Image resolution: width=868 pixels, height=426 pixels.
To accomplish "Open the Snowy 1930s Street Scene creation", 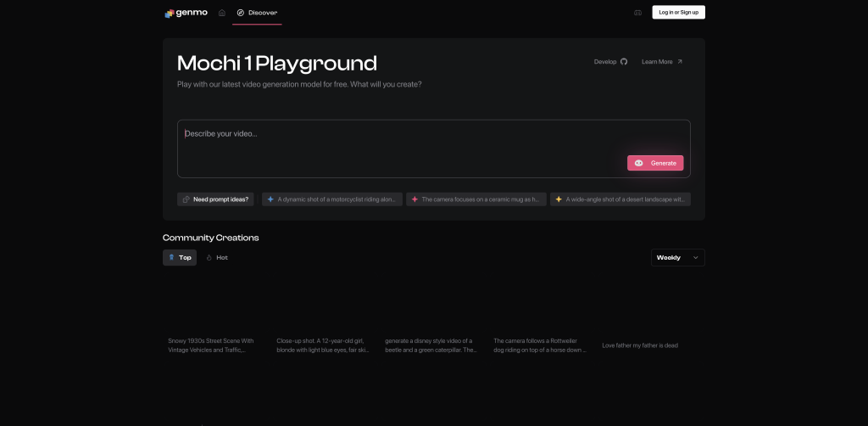I will (211, 345).
